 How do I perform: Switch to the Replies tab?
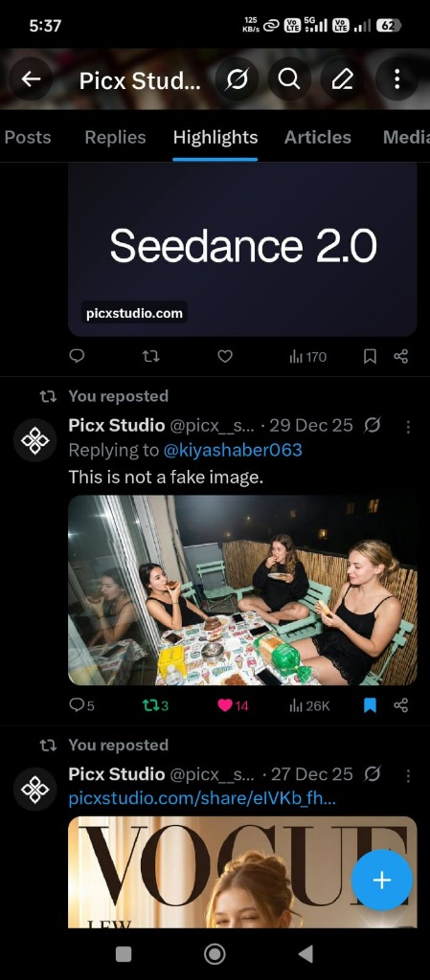pyautogui.click(x=115, y=137)
